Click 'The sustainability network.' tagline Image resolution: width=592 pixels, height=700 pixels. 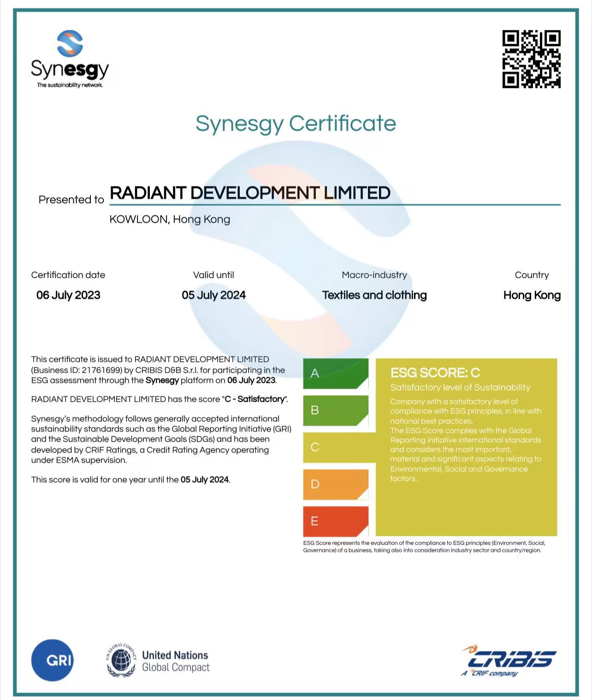point(70,85)
